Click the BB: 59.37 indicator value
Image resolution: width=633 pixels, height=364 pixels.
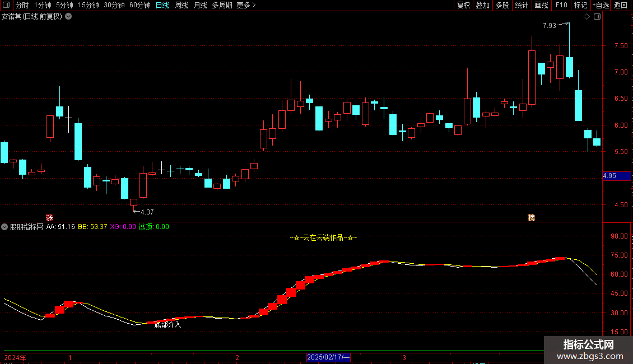point(92,227)
